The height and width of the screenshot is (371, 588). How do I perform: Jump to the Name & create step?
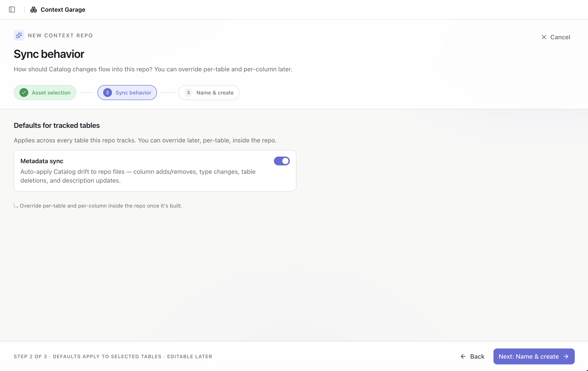point(209,93)
